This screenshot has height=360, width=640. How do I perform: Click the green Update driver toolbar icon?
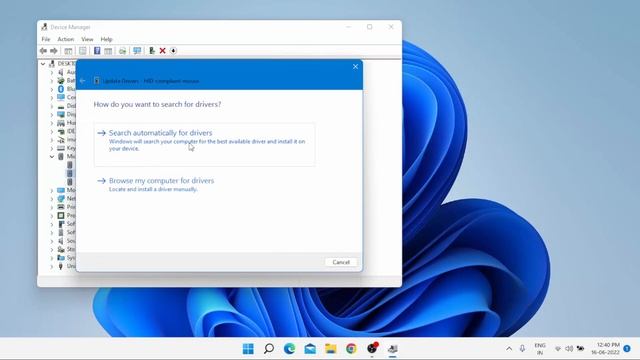coord(151,51)
